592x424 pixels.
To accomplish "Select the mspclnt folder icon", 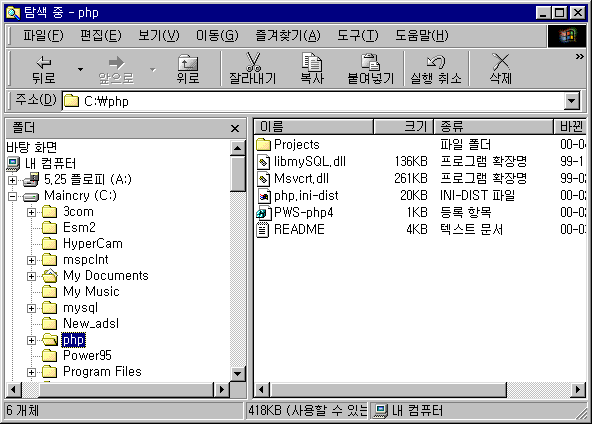I will 49,259.
